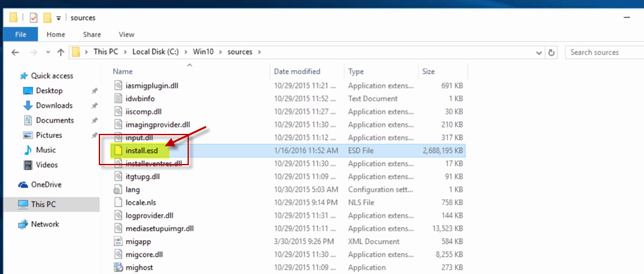This screenshot has width=644, height=274.
Task: Select the input.dll file name
Action: (141, 138)
